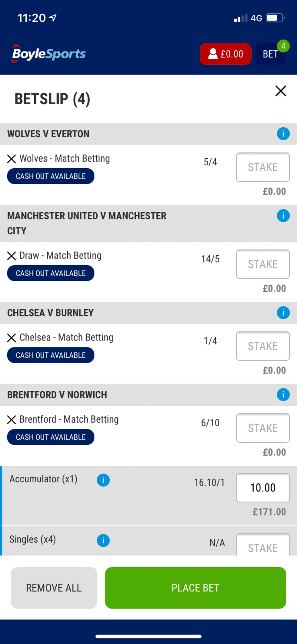Viewport: 297px width, 644px height.
Task: Remove Chelsea selection from betslip
Action: pos(12,338)
